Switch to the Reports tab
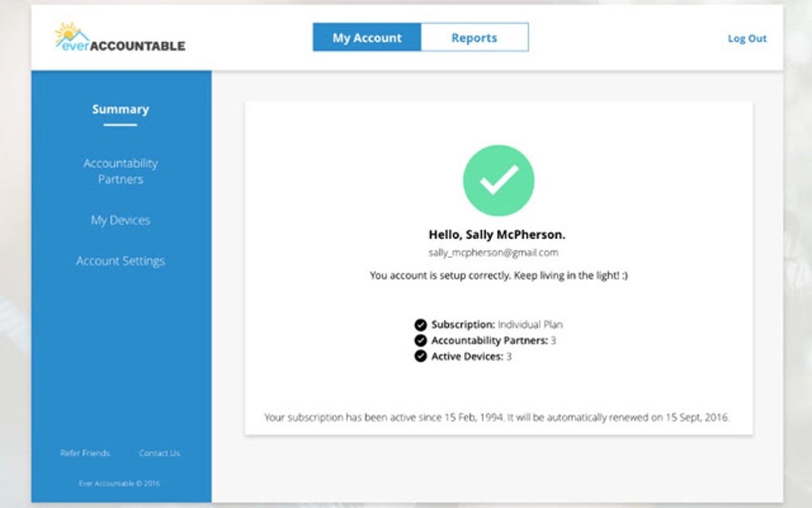This screenshot has width=812, height=508. pos(474,37)
